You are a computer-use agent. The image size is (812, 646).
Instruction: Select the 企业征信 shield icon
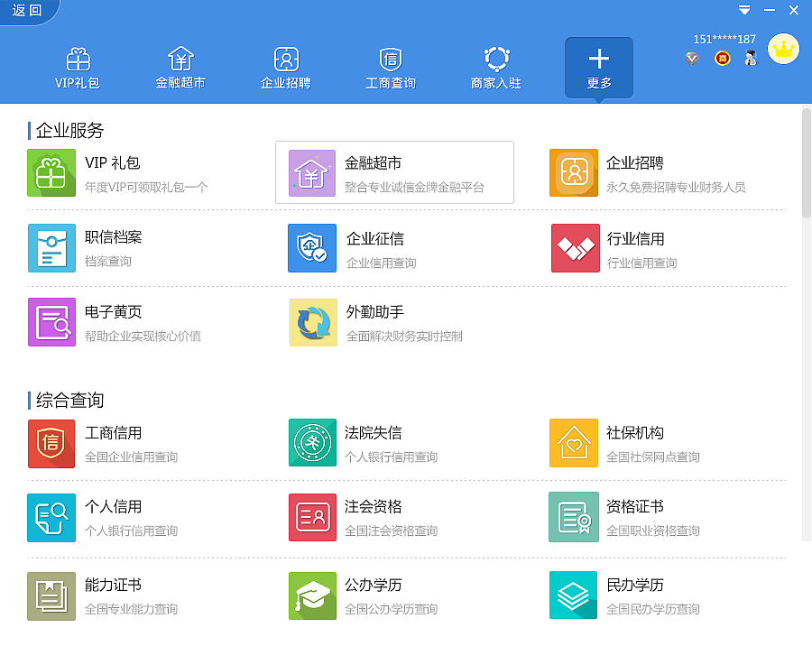point(312,247)
